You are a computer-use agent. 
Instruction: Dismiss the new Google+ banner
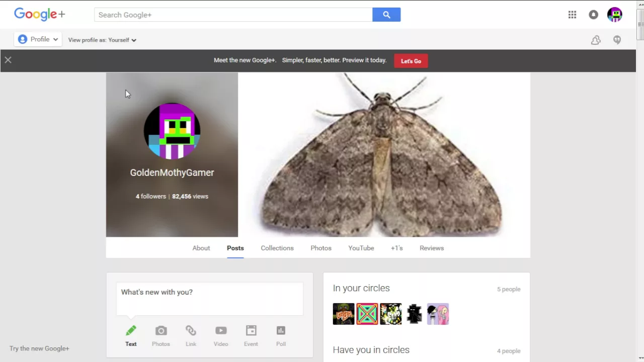click(8, 60)
